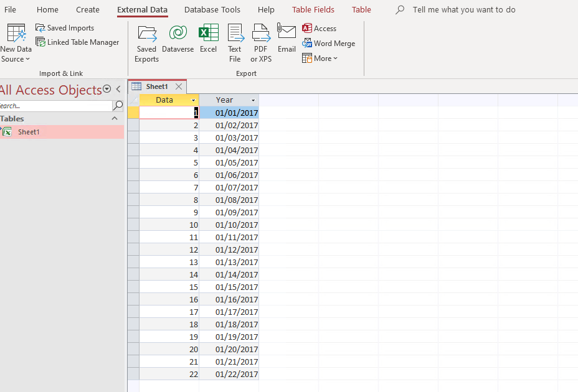Switch to the Home ribbon tab
This screenshot has width=578, height=392.
coord(47,9)
